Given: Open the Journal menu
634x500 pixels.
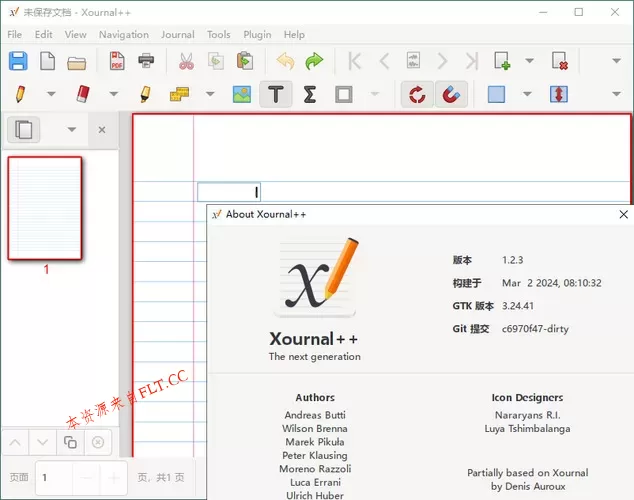Looking at the screenshot, I should (x=178, y=35).
